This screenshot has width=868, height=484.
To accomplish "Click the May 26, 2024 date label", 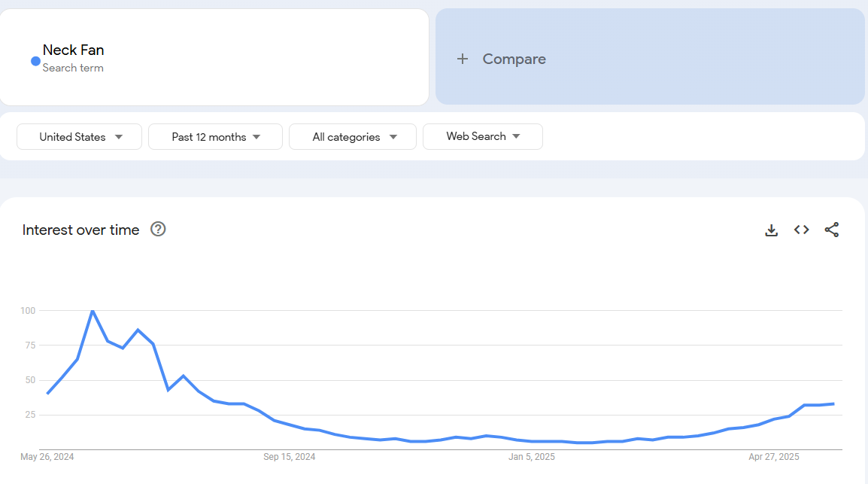I will coord(47,457).
